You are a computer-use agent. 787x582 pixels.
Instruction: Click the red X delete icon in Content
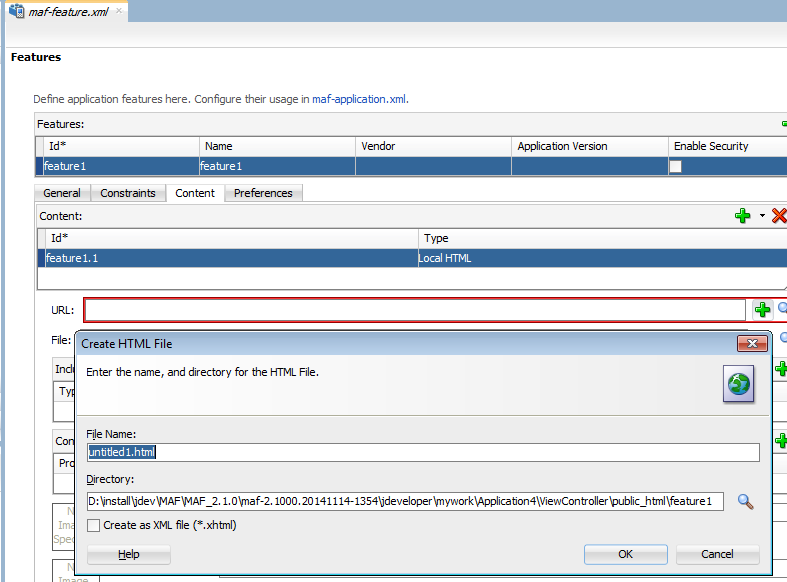coord(779,216)
